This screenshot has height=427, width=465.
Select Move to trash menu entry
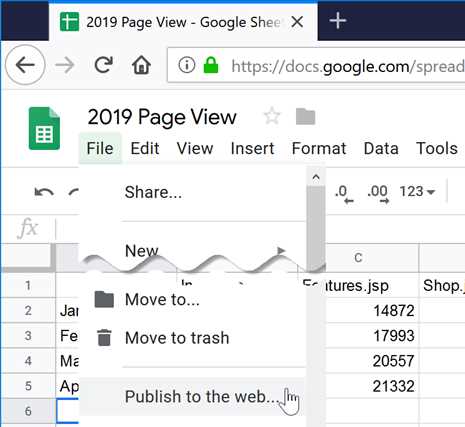click(192, 338)
